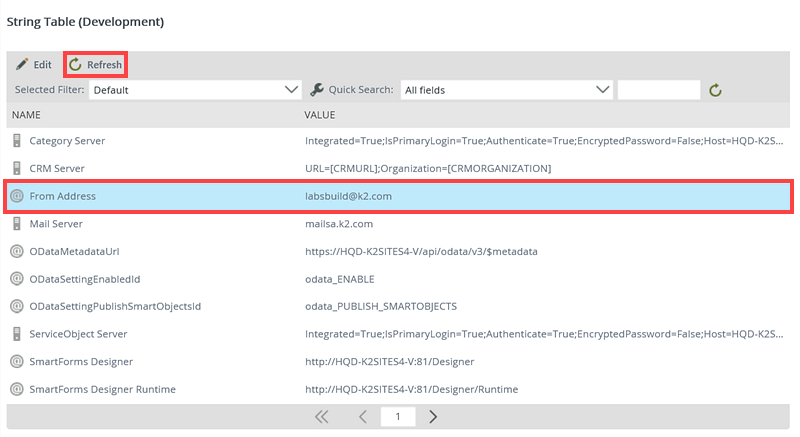Click the From Address @ icon
The width and height of the screenshot is (800, 437).
pos(16,196)
